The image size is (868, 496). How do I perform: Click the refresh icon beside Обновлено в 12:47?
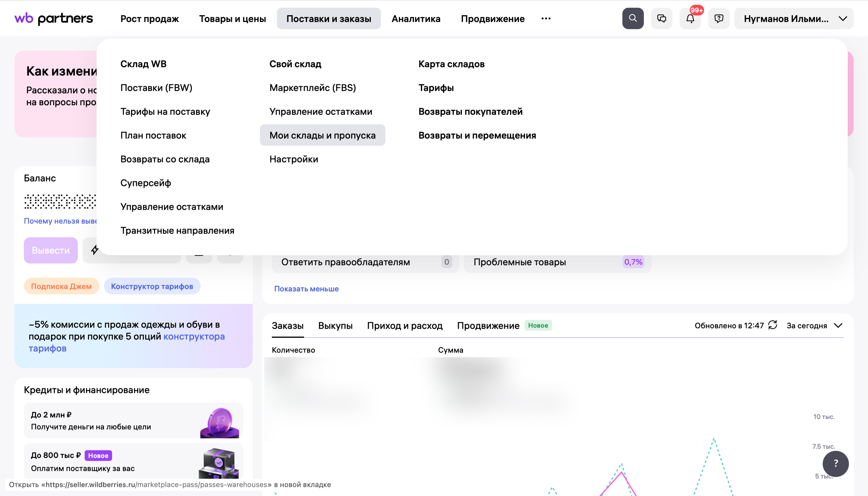[773, 325]
